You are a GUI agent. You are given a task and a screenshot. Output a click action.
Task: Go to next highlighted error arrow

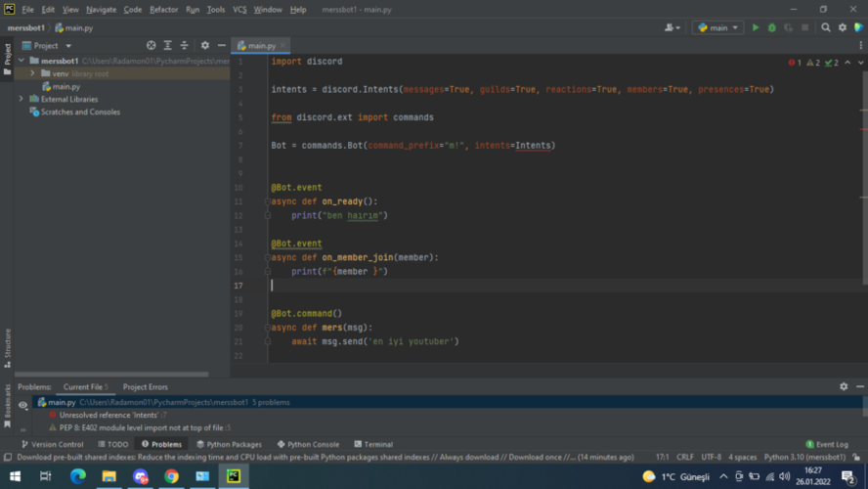(x=861, y=63)
